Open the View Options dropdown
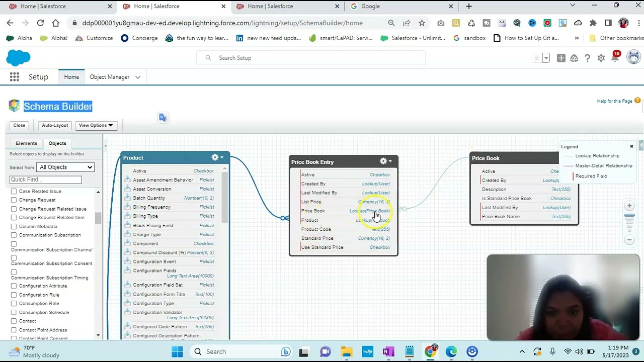Viewport: 644px width, 362px height. (96, 125)
